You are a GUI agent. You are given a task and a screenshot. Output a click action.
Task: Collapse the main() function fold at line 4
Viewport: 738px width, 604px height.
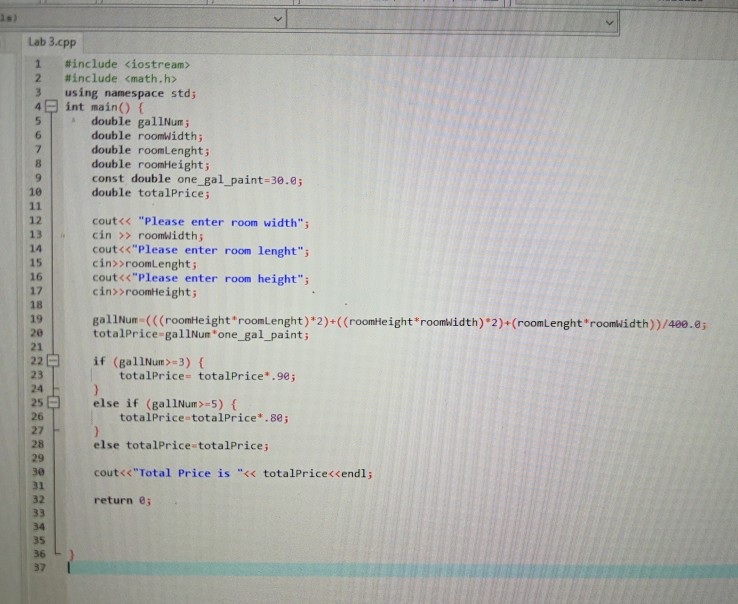coord(51,106)
